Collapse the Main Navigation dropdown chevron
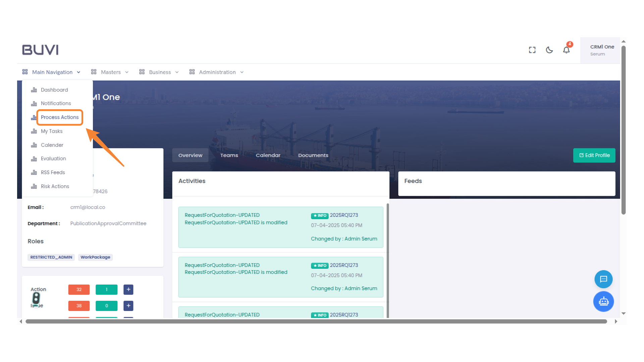Screen dimensions: 644x362 click(x=78, y=72)
